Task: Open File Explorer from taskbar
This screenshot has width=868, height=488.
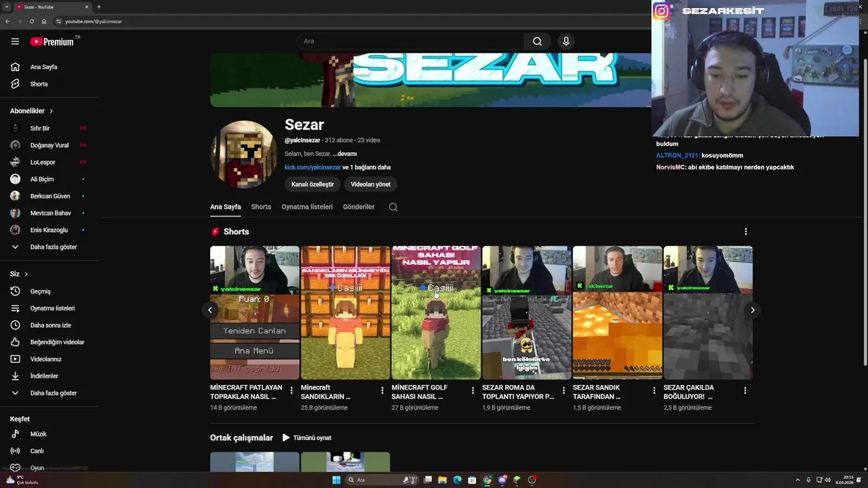Action: click(x=442, y=480)
